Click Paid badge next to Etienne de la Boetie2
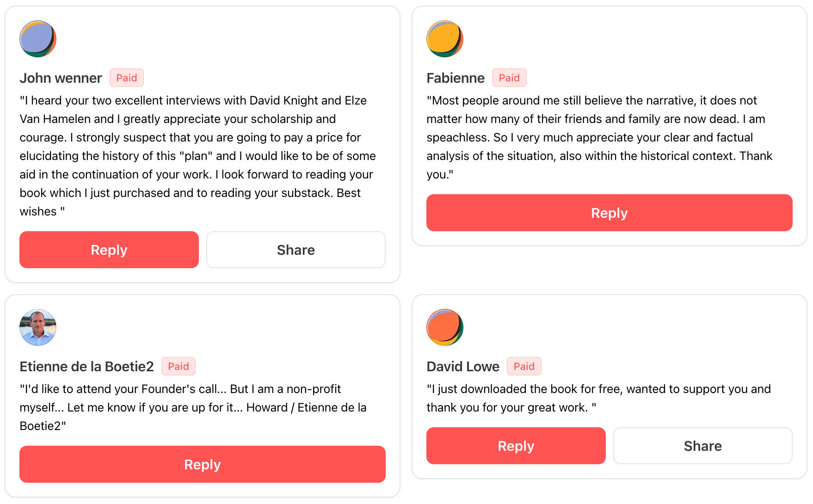 click(x=179, y=366)
